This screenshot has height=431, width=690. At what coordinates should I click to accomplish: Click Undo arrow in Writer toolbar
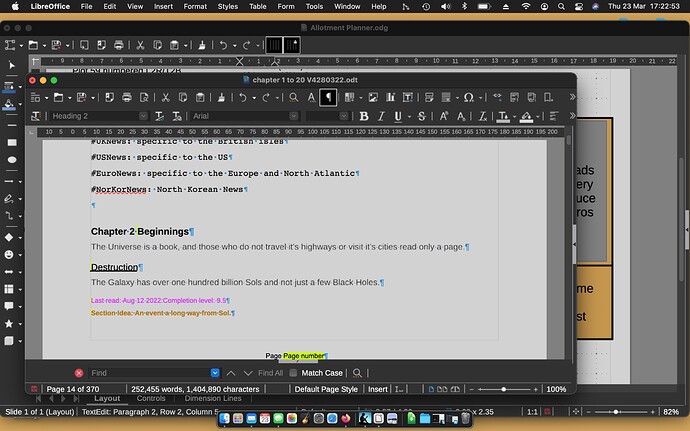[242, 98]
